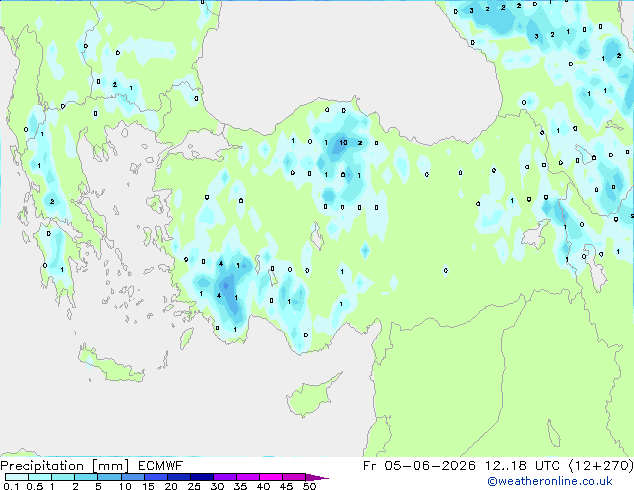Screen dimensions: 634x490
Task: Click legend scale label '35'
Action: pos(240,486)
